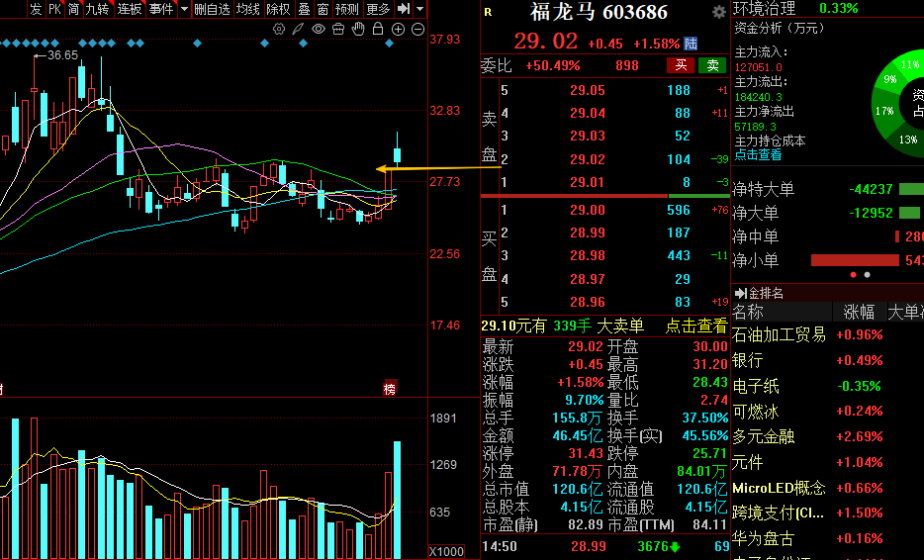Click the jump-to-end arrow icon in toolbar
Screen dimensions: 924x560
click(x=404, y=9)
